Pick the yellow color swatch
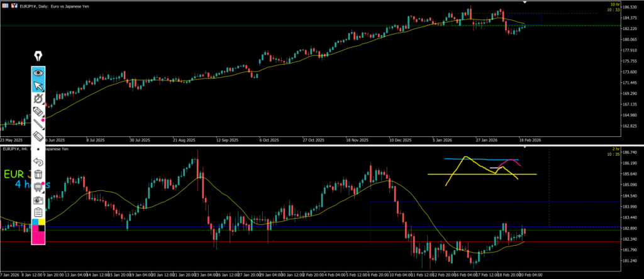The image size is (644, 279). coord(42,222)
